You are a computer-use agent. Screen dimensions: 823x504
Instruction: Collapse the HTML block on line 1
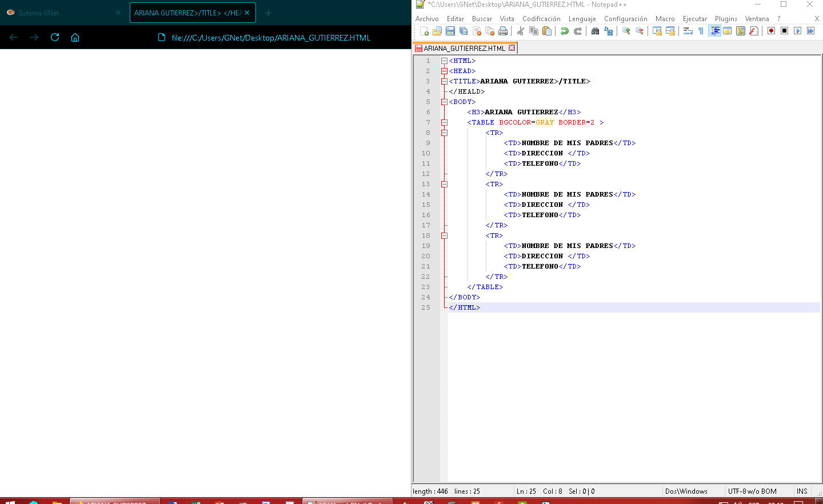point(444,61)
